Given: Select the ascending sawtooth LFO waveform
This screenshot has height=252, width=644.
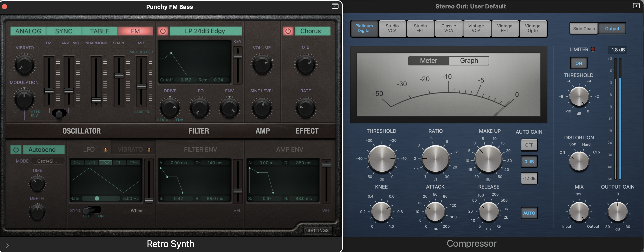Looking at the screenshot, I should 91,163.
